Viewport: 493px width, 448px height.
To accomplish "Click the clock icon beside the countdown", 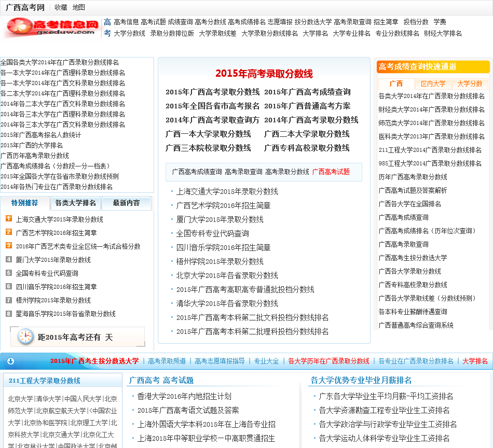I will point(25,337).
